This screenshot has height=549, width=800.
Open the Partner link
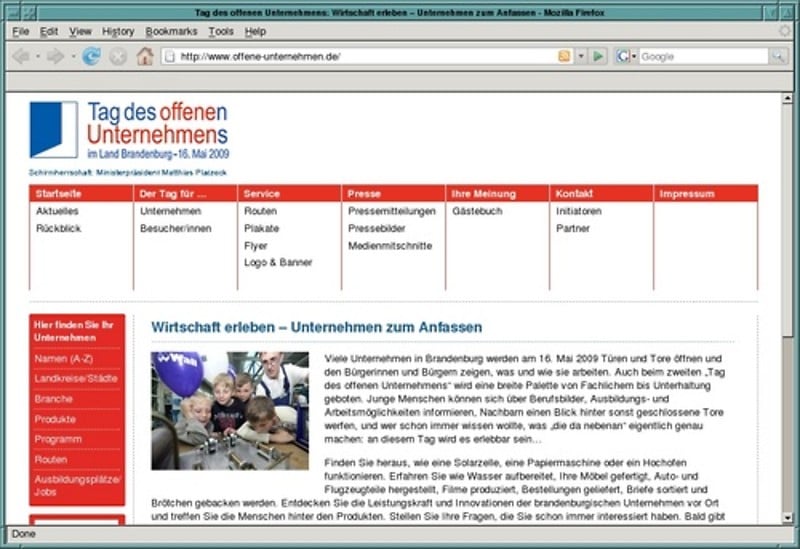tap(572, 229)
